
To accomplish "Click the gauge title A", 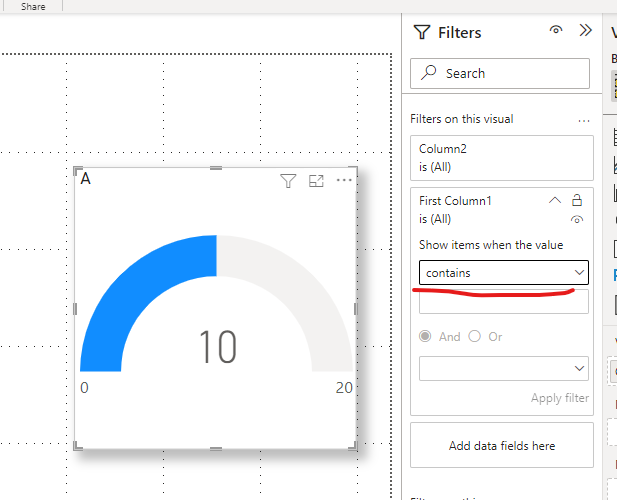I will [x=85, y=179].
